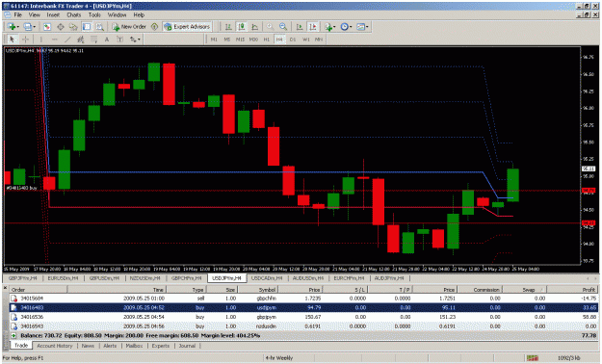Viewport: 602px width, 364px height.
Task: Toggle chart auto scroll
Action: (x=300, y=27)
